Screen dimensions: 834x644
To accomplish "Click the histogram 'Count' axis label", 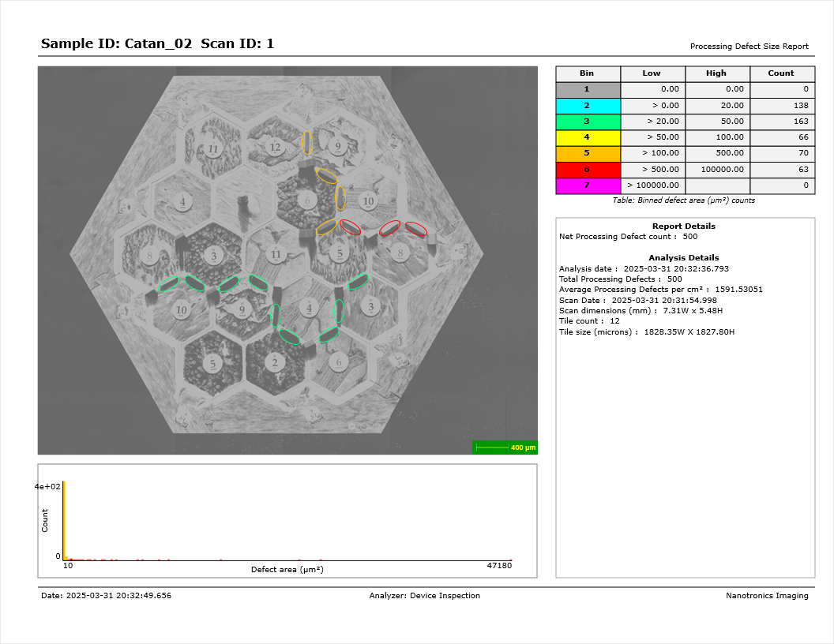I will point(45,521).
